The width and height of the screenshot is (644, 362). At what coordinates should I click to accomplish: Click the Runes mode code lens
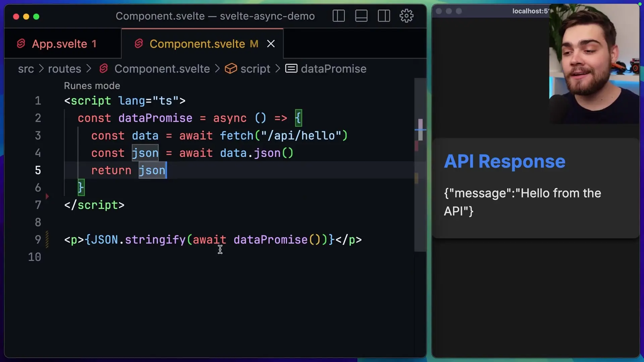pos(92,86)
